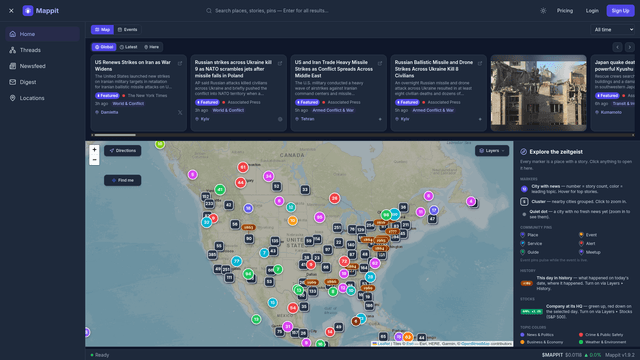Expand the 111 cluster marker
This screenshot has width=640, height=360.
(x=229, y=278)
